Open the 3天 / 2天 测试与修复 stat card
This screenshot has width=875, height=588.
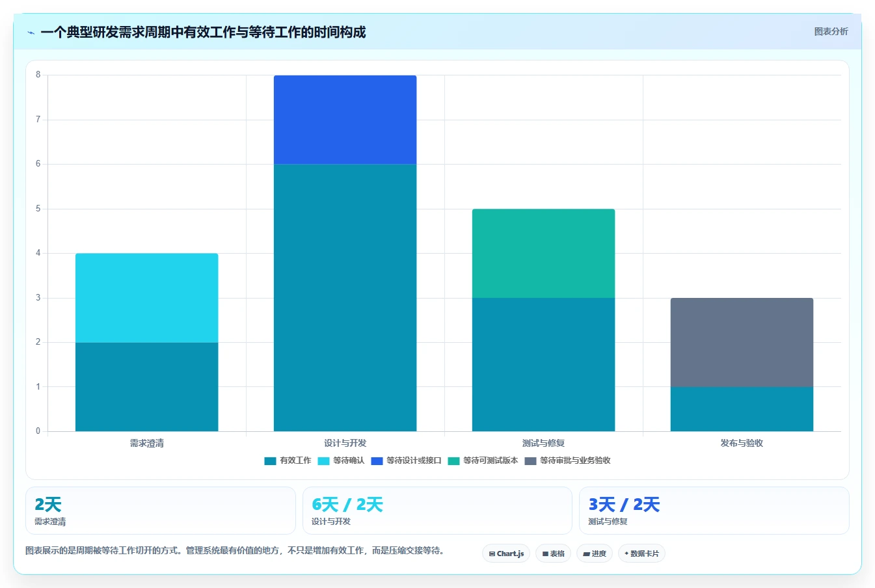(x=714, y=511)
